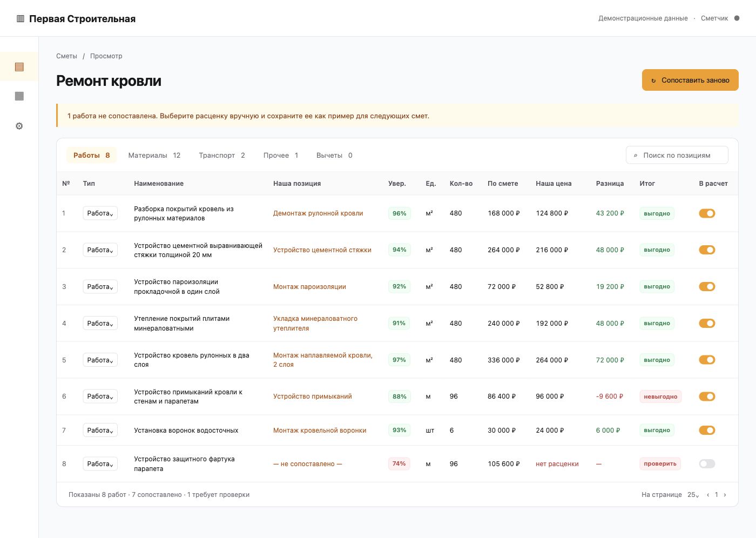
Task: Toggle В расчет for Устройство цементной стяжки row
Action: [707, 250]
